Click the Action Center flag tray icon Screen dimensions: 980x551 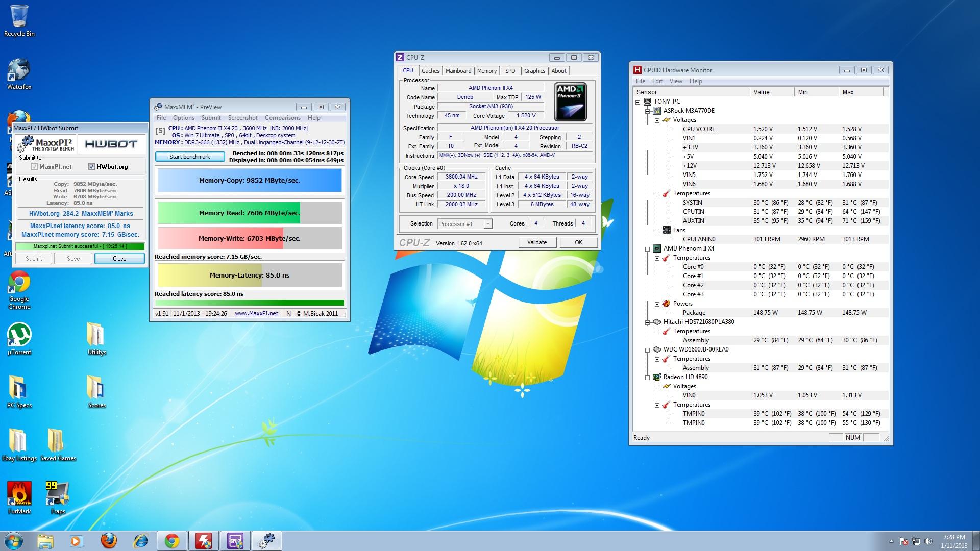(904, 541)
